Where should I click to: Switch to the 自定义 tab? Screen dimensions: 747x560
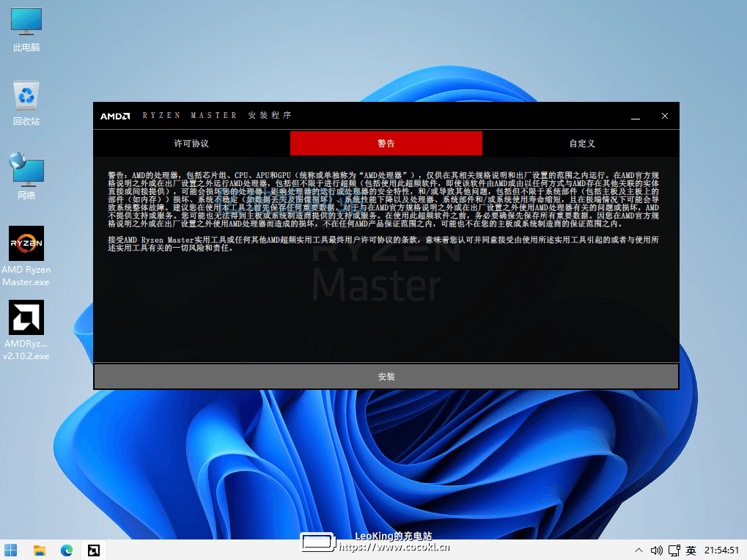[581, 144]
